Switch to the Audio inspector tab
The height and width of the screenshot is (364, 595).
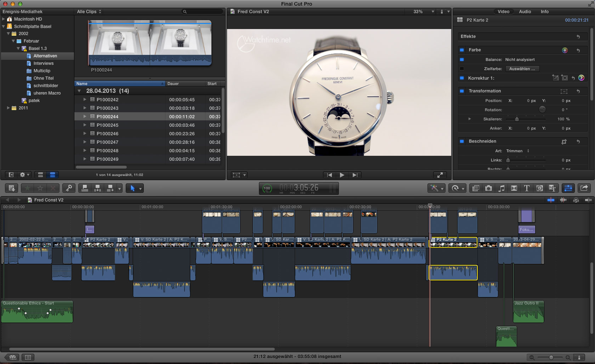pos(525,12)
